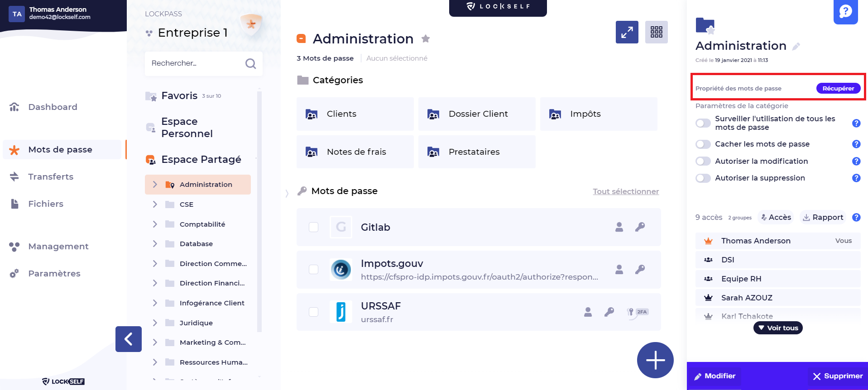Star the Administration category as favorite
Screen dimensions: 868x390
425,39
